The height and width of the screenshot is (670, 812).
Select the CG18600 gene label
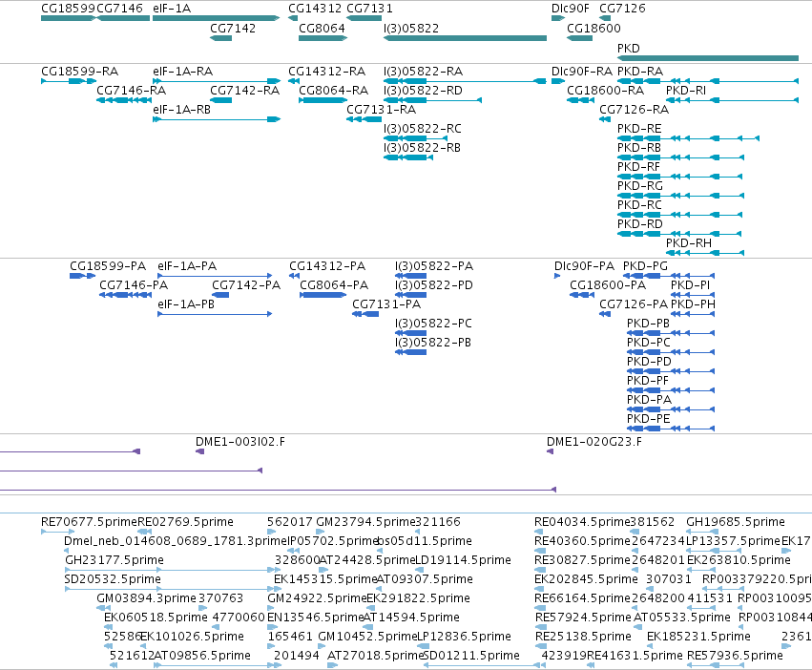point(594,28)
